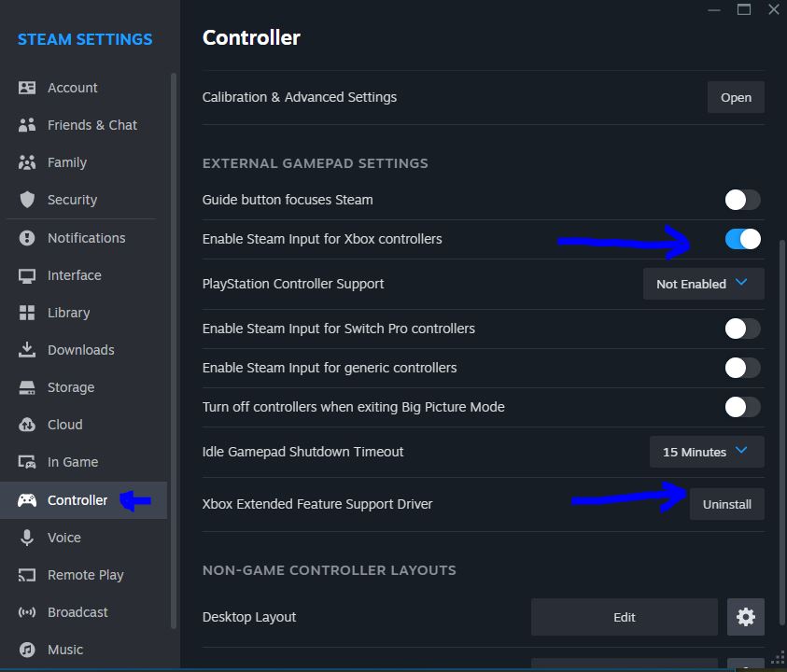Uninstall Xbox Extended Feature Support Driver

[x=726, y=504]
